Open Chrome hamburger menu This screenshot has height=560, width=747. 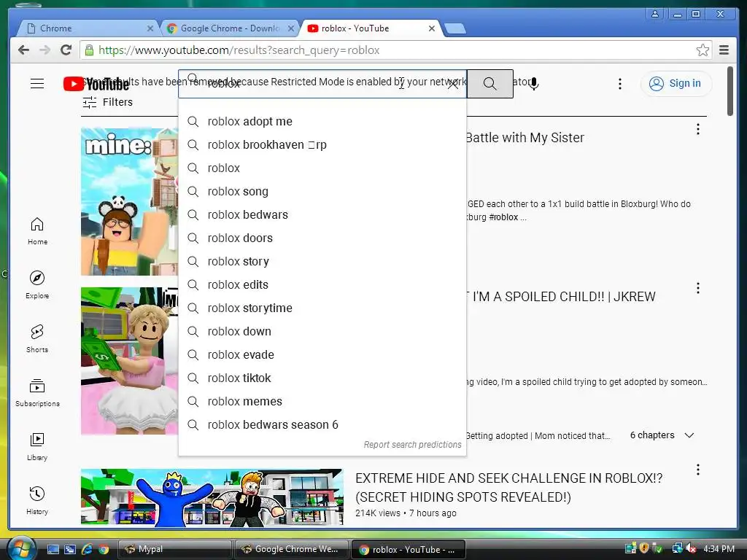[x=724, y=50]
